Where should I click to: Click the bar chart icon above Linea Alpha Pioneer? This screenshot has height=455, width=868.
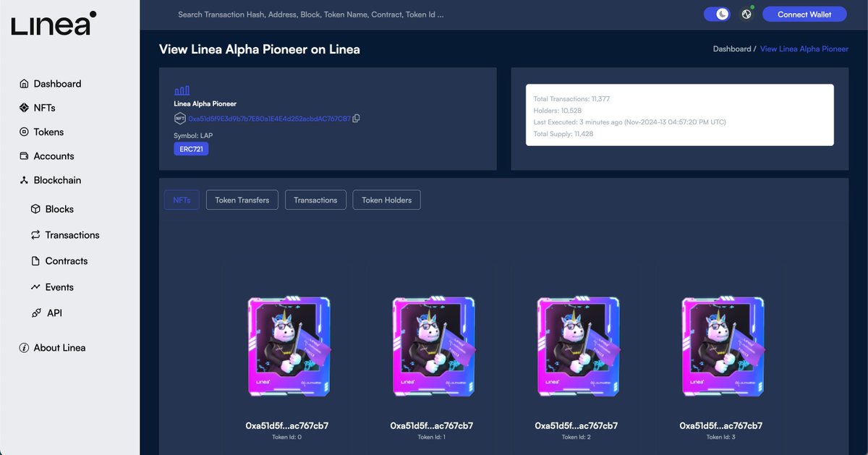click(x=182, y=90)
